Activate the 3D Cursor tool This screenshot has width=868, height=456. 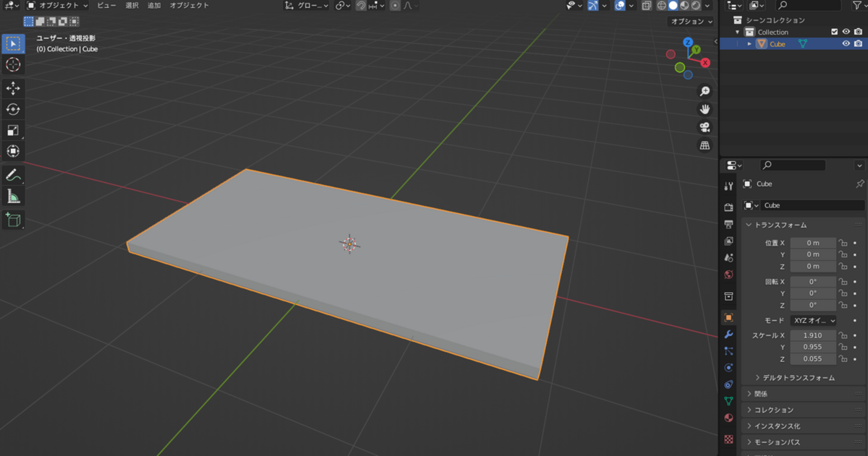point(13,64)
